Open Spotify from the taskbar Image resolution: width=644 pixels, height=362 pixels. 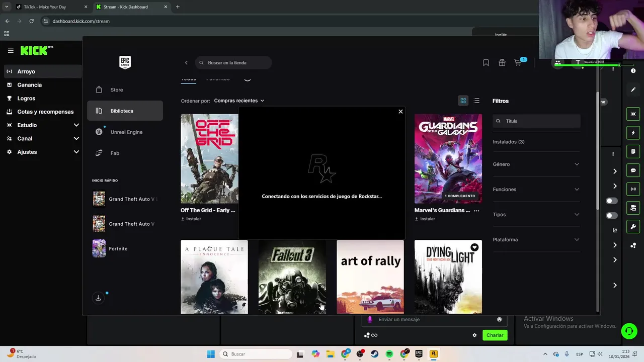pyautogui.click(x=389, y=354)
